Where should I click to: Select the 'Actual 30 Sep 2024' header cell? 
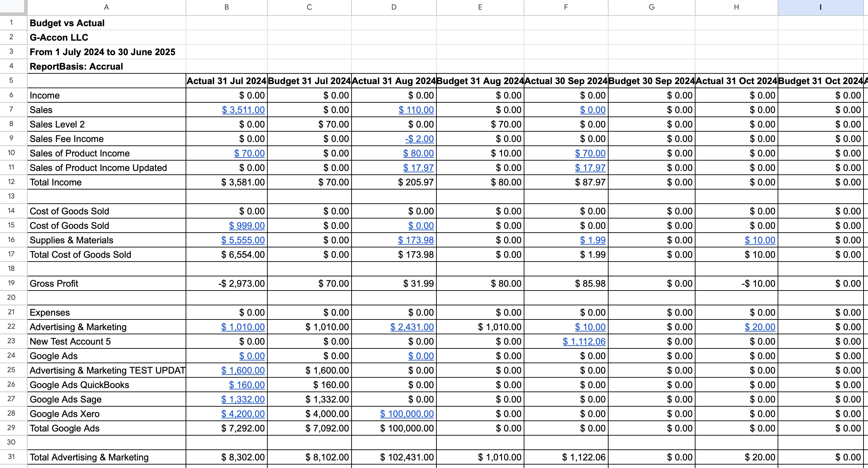(566, 81)
